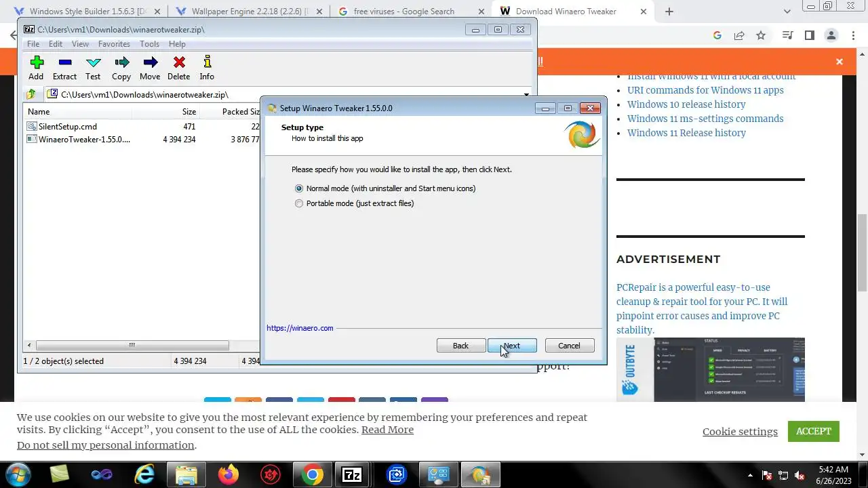This screenshot has width=868, height=488.
Task: Open the winaero.com link in setup
Action: click(x=300, y=328)
